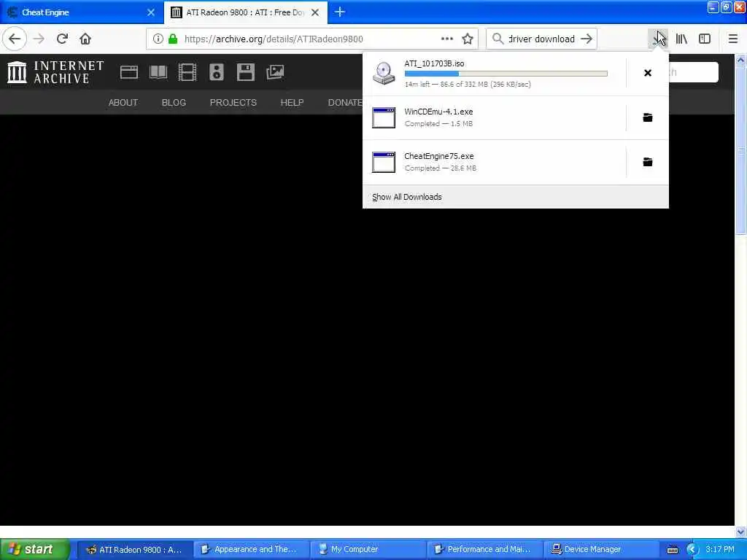This screenshot has width=747, height=560.
Task: Go back to the previous page
Action: (15, 39)
